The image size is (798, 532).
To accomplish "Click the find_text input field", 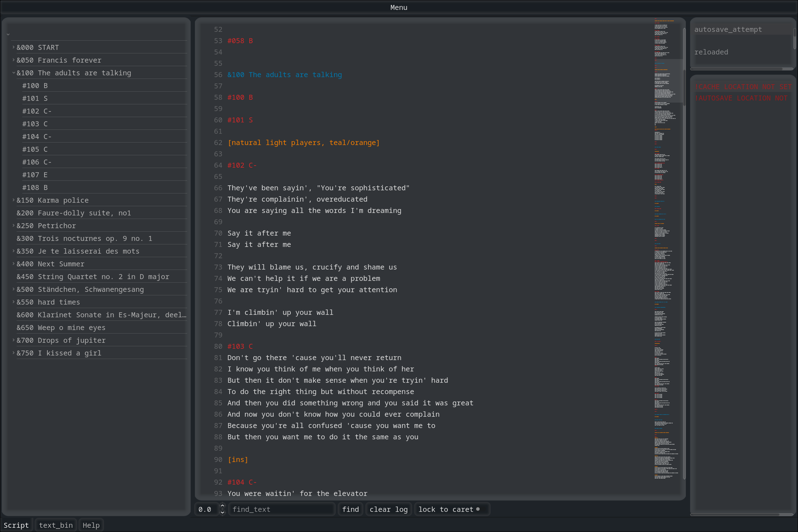I will coord(282,509).
